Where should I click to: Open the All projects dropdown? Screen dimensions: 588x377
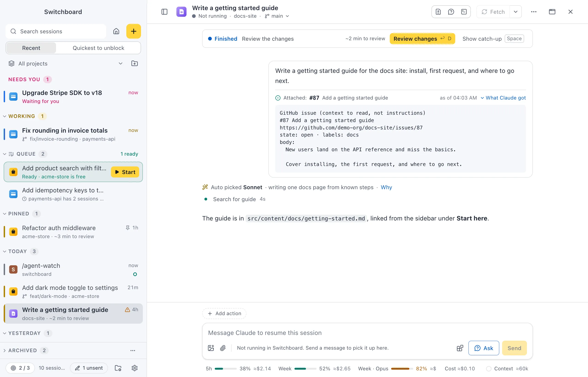[65, 63]
